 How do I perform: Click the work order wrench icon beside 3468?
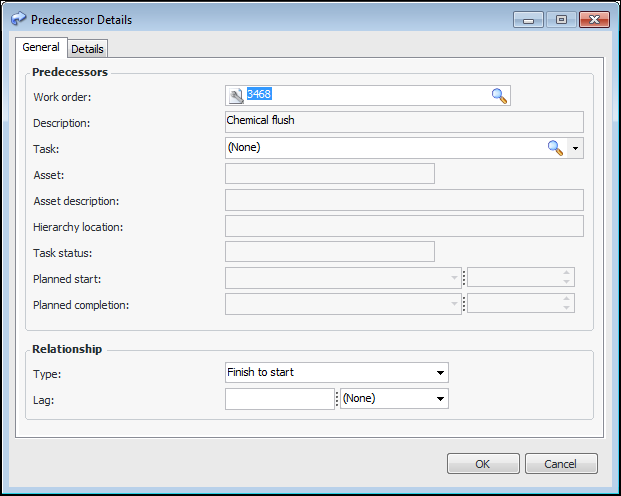tap(236, 96)
